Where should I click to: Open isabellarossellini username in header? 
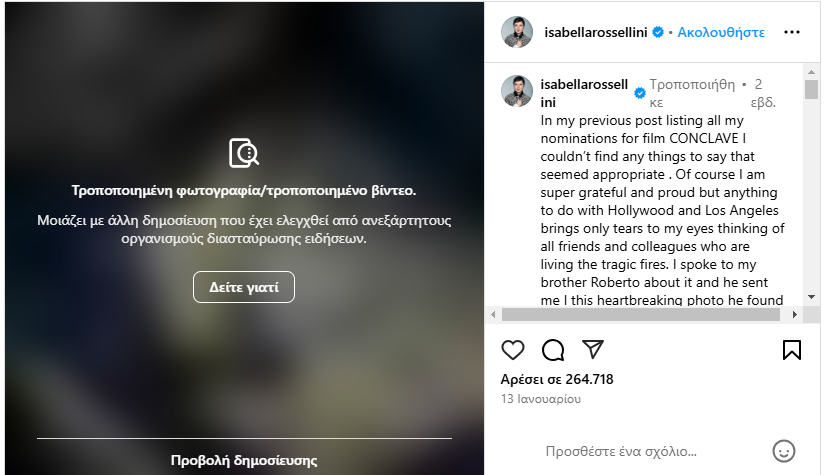tap(596, 33)
